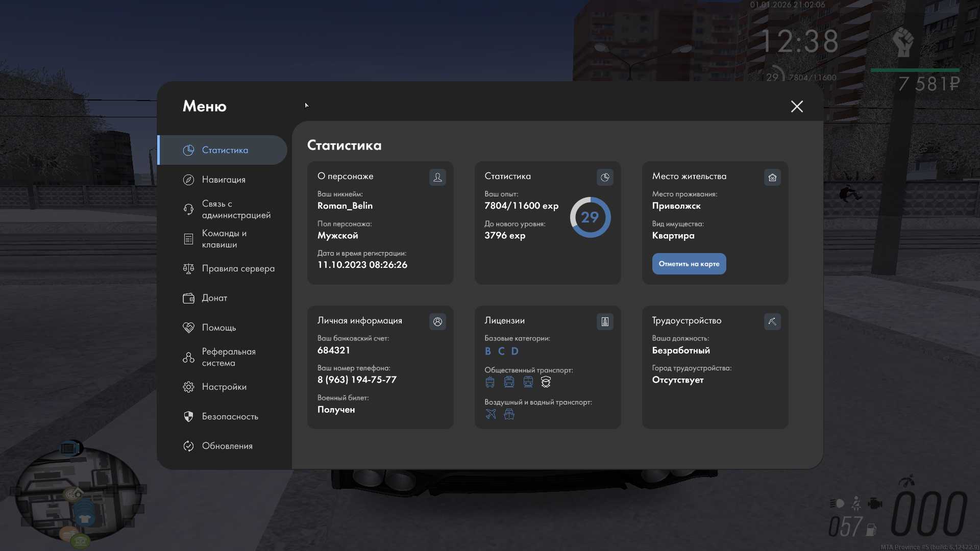Click the user circle icon on Личная информация card
Viewport: 980px width, 551px height.
[x=437, y=321]
